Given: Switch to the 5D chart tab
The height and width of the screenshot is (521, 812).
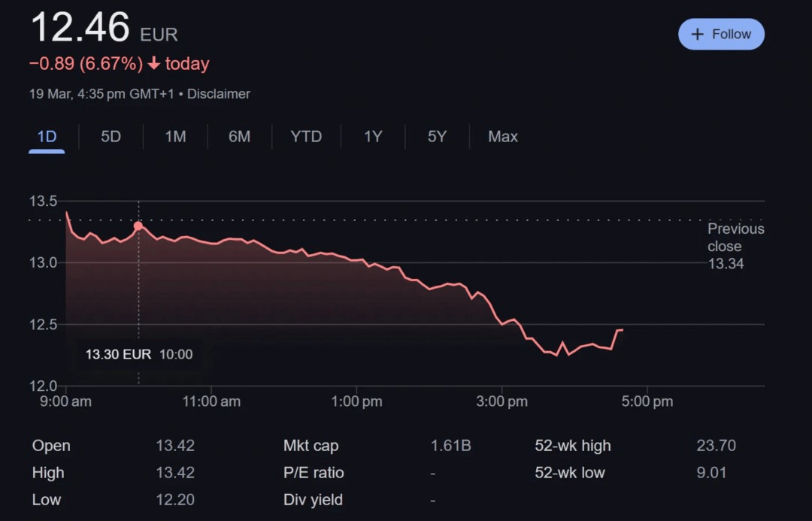Looking at the screenshot, I should click(x=111, y=137).
